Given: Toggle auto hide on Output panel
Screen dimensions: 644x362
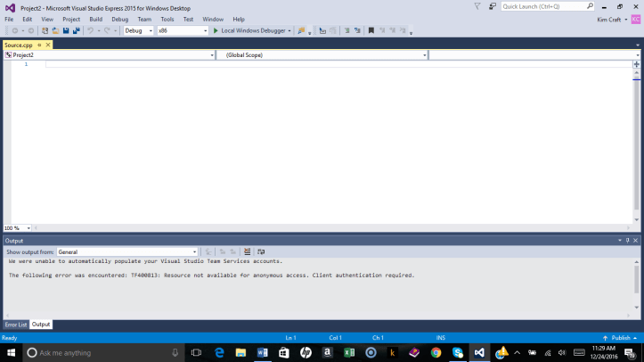Looking at the screenshot, I should tap(627, 241).
